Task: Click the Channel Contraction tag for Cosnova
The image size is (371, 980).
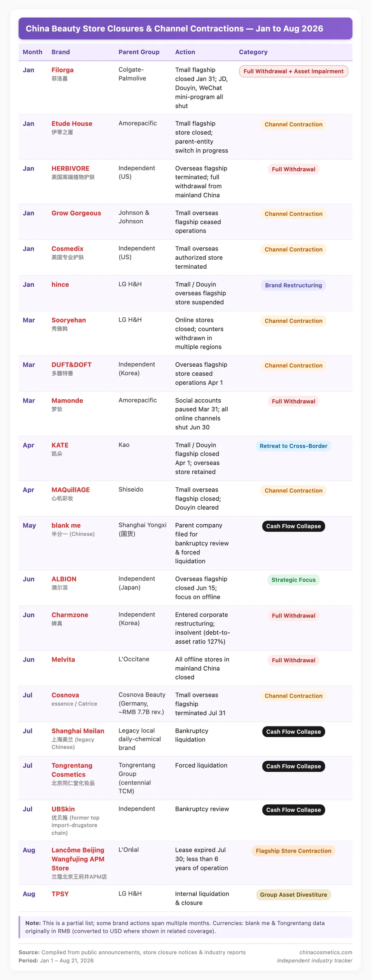Action: (x=293, y=696)
